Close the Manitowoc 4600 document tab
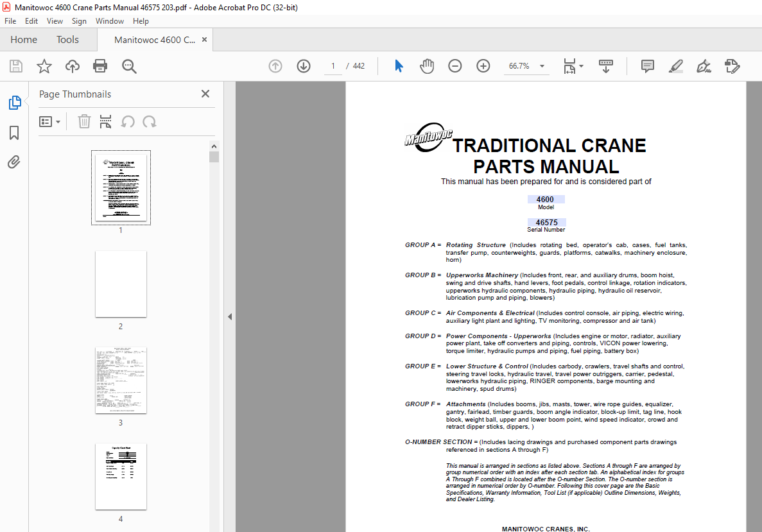Image resolution: width=762 pixels, height=532 pixels. point(205,39)
